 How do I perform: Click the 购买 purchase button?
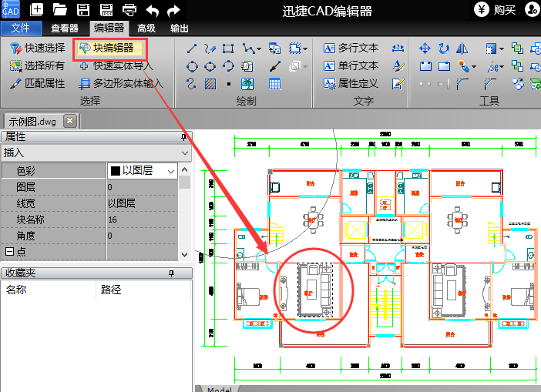click(496, 10)
